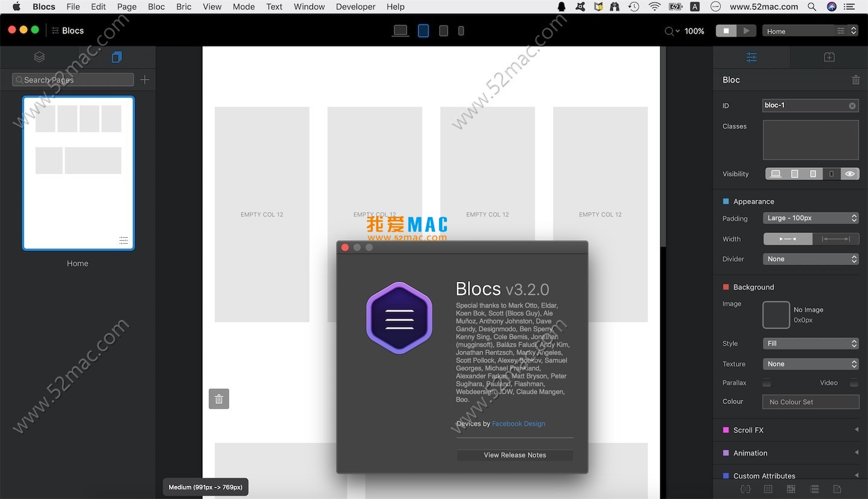Open the code editor braces icon
Viewport: 868px width, 499px height.
coord(746,489)
